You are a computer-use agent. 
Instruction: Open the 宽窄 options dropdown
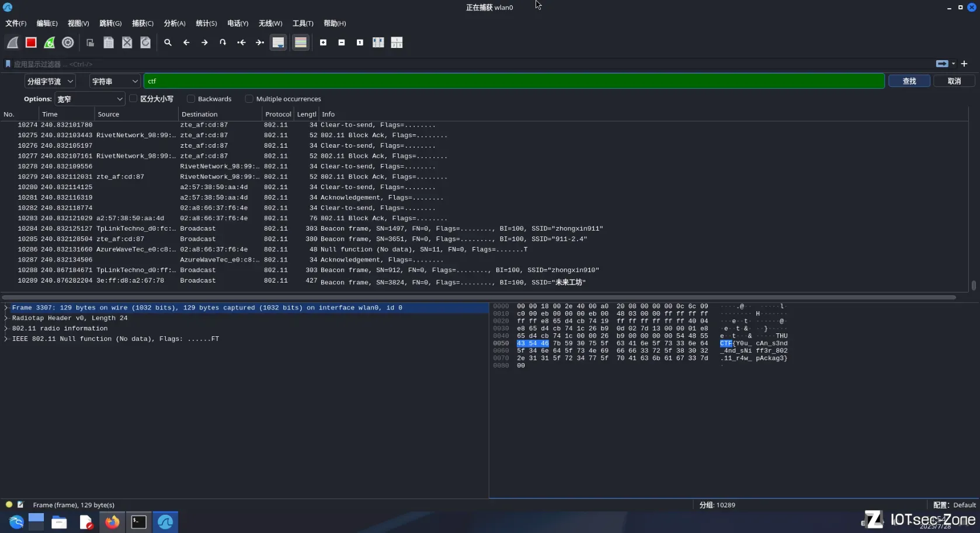(x=89, y=99)
